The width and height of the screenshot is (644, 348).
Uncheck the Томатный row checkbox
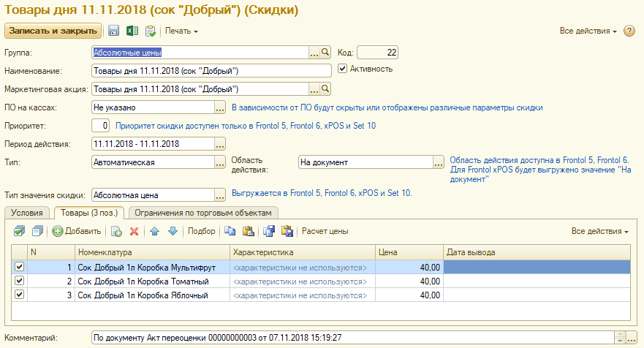19,281
